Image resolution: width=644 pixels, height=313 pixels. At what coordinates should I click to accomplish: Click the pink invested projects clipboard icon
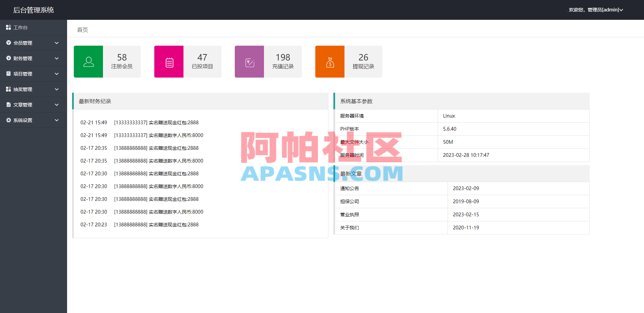tap(168, 61)
